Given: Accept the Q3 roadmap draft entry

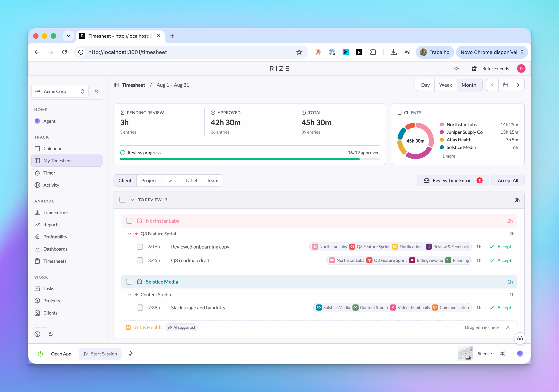Looking at the screenshot, I should pyautogui.click(x=500, y=261).
